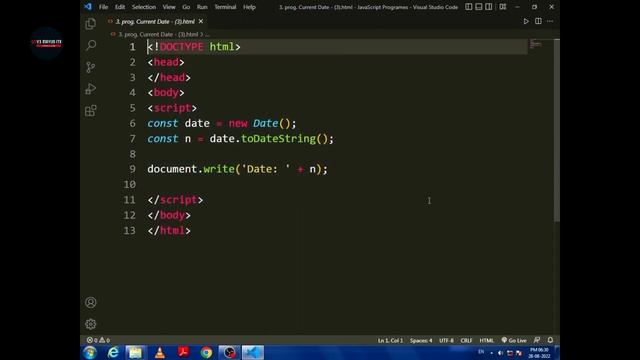This screenshot has width=640, height=360.
Task: Open the Explorer view in activity bar
Action: 91,24
